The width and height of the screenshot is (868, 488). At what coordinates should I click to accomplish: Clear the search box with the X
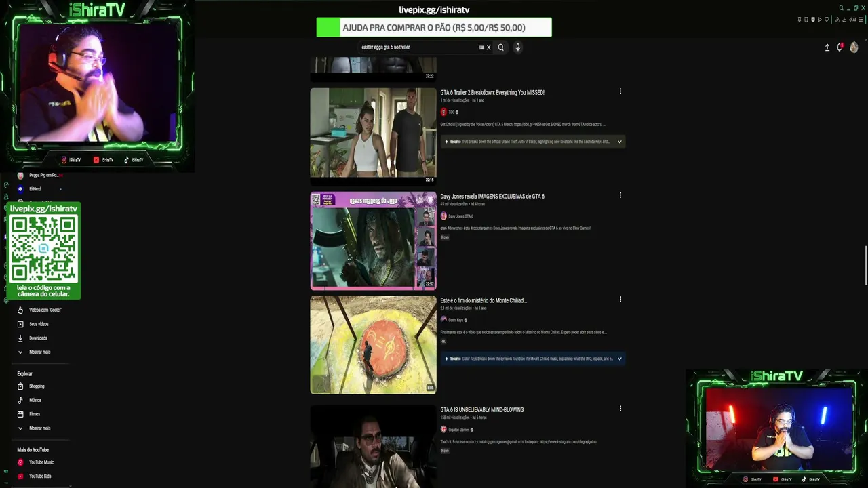click(x=488, y=47)
